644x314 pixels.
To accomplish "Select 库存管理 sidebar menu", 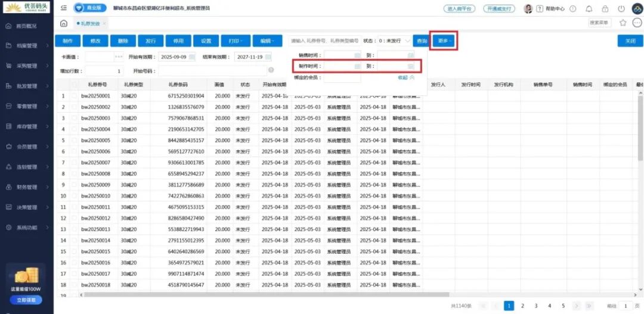I will tap(27, 126).
